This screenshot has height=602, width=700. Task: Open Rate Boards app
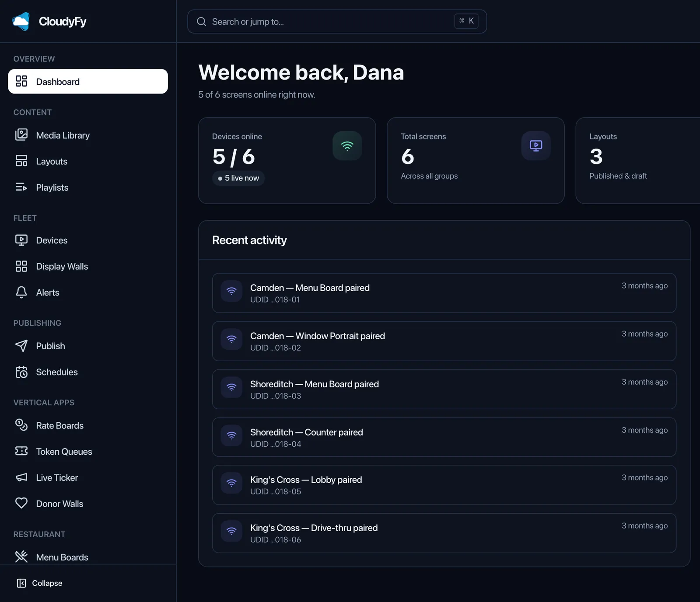coord(88,425)
